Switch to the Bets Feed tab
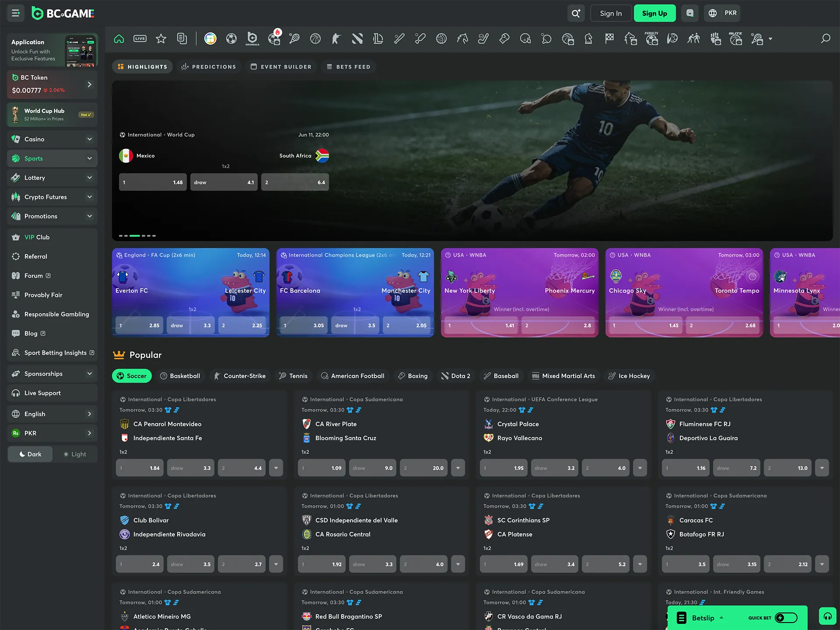Screen dimensions: 840x630 tap(348, 67)
